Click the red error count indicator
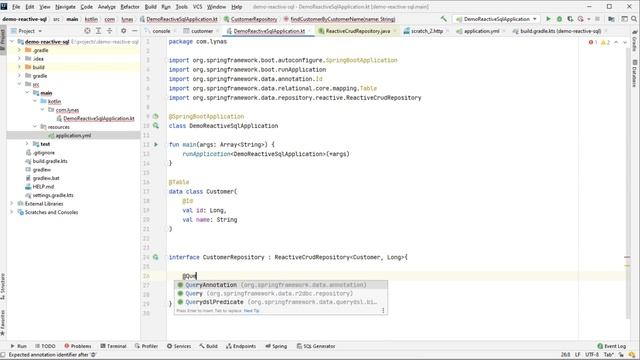The height and width of the screenshot is (360, 640). coord(593,42)
